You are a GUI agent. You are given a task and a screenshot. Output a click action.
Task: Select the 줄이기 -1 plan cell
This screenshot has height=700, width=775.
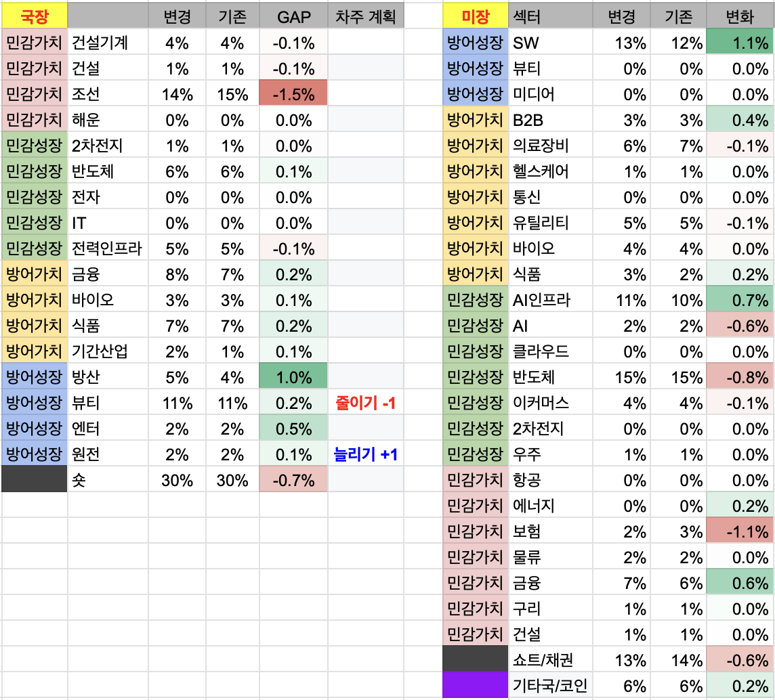(366, 403)
